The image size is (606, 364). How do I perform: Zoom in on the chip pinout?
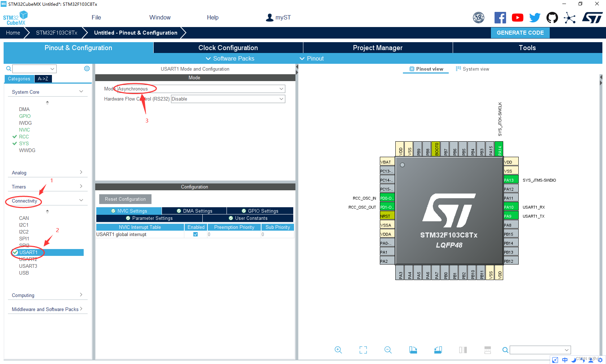pos(338,350)
